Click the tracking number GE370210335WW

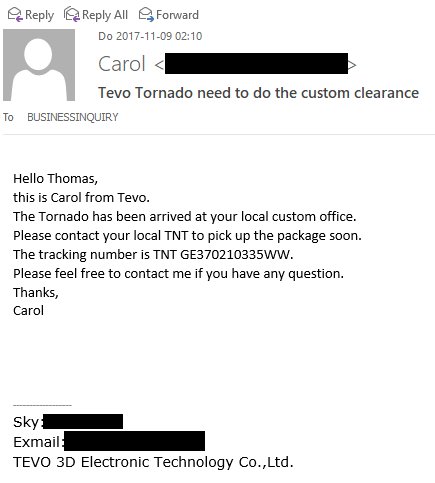(x=235, y=255)
